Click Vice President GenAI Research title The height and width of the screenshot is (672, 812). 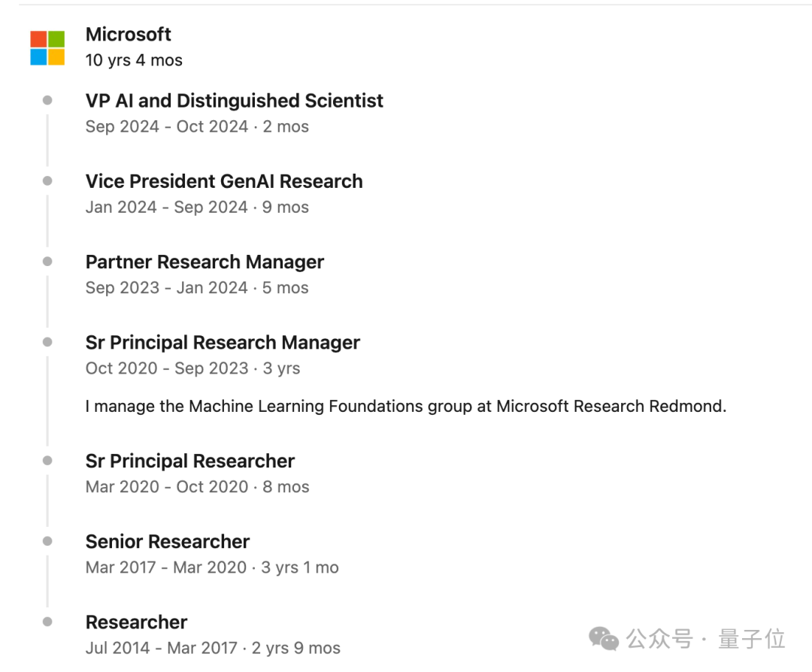[224, 181]
